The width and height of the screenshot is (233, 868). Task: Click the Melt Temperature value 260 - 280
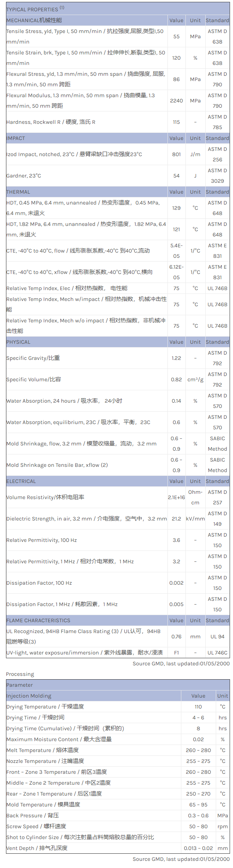click(198, 750)
